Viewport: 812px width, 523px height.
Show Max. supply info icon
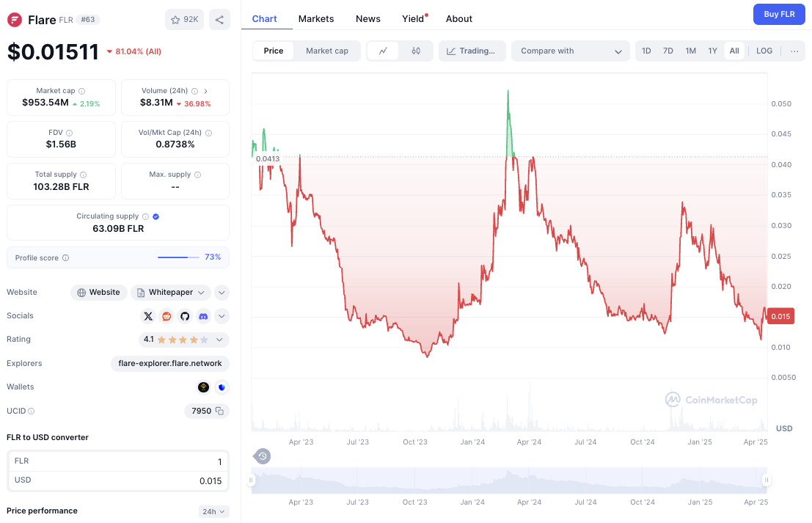197,175
